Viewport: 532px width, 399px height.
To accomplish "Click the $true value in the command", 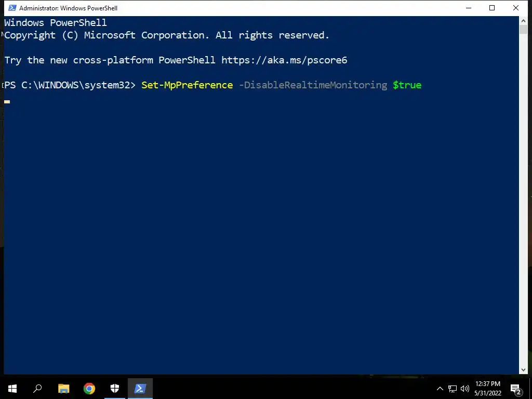I will point(407,85).
